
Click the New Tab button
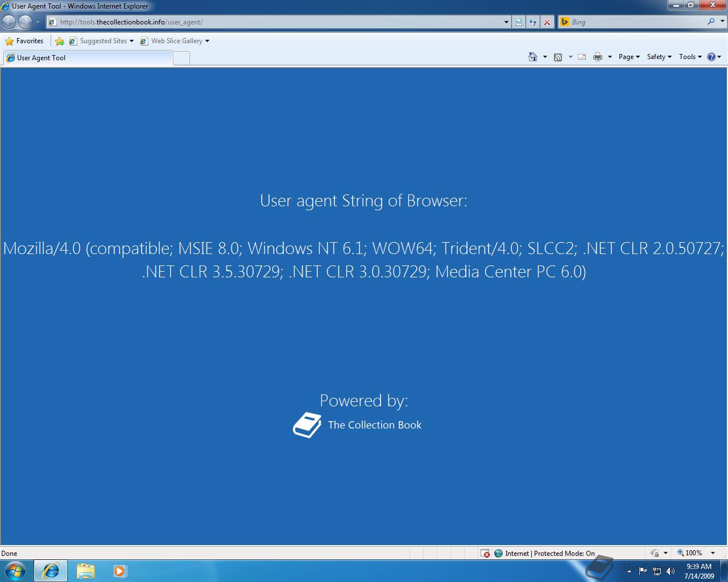[181, 57]
